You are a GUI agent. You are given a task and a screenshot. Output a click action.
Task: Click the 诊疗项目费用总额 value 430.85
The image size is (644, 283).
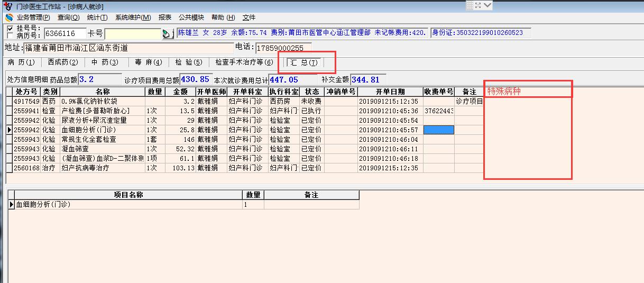point(196,79)
